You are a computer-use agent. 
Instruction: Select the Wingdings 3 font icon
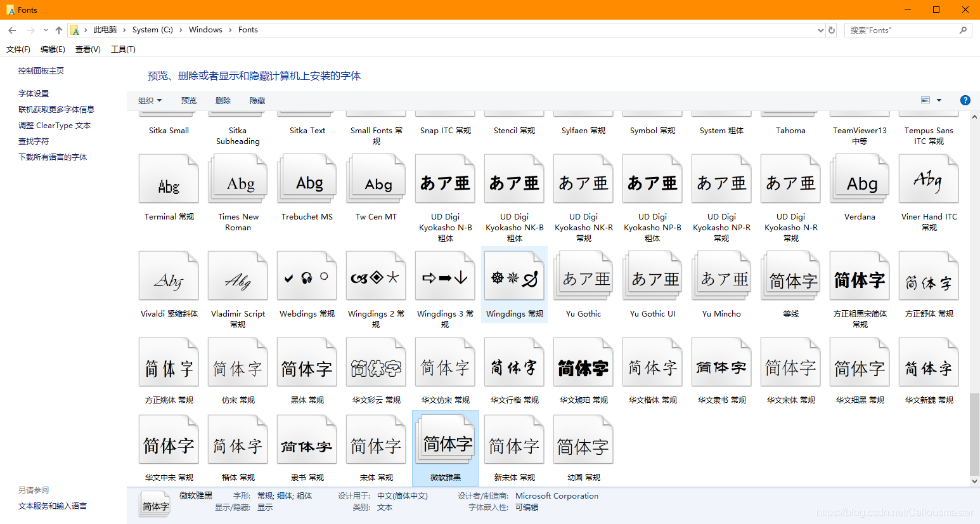click(445, 276)
